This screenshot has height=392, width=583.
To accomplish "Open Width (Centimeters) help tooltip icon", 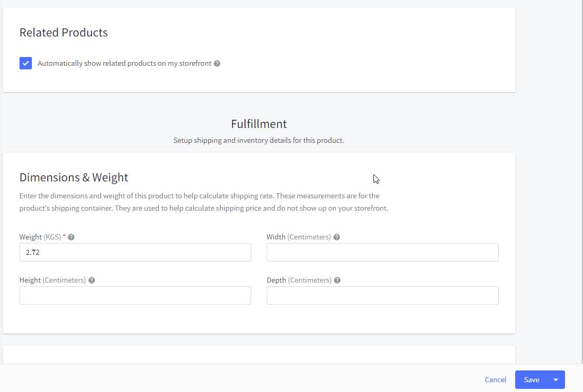I will (336, 237).
